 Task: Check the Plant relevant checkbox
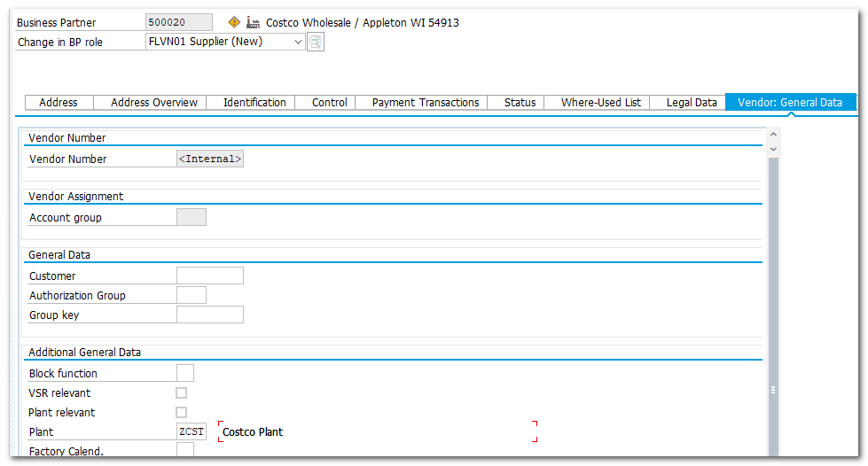click(182, 413)
